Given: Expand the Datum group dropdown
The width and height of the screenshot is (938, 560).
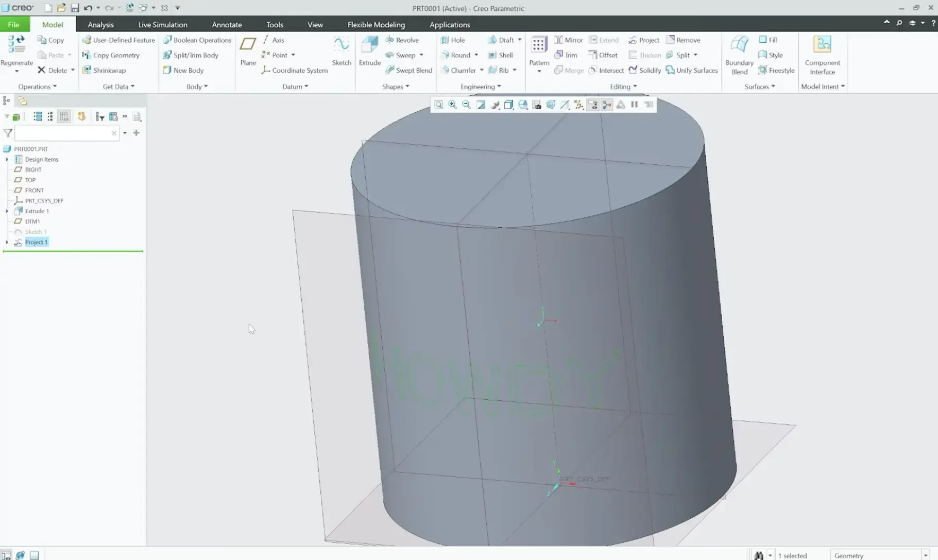Looking at the screenshot, I should 295,87.
